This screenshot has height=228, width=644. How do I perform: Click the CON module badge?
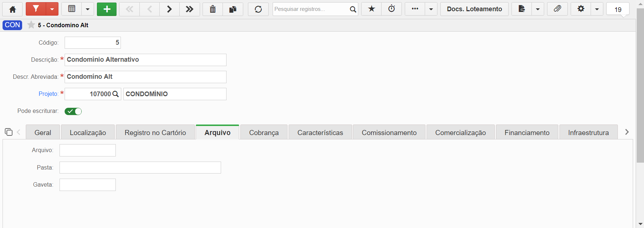12,25
